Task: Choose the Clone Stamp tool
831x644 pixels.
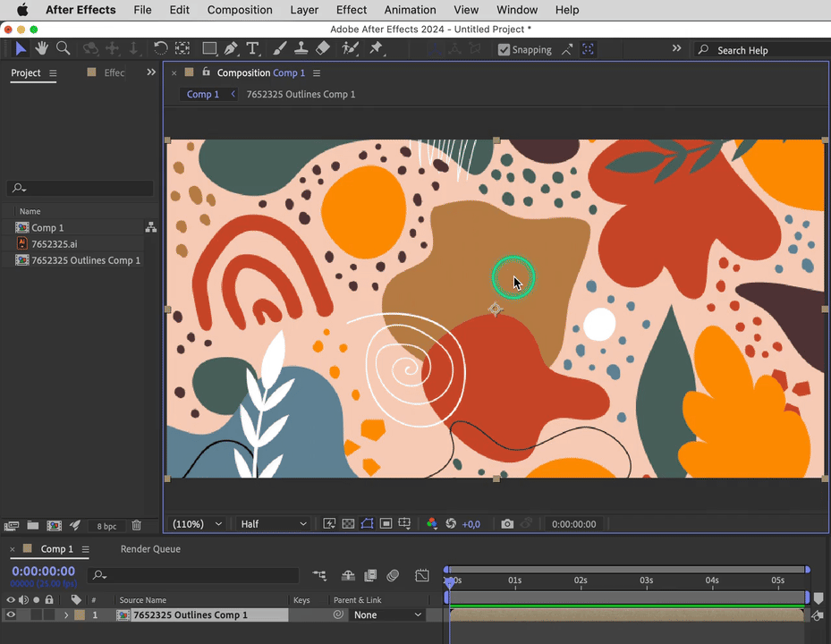Action: coord(301,48)
